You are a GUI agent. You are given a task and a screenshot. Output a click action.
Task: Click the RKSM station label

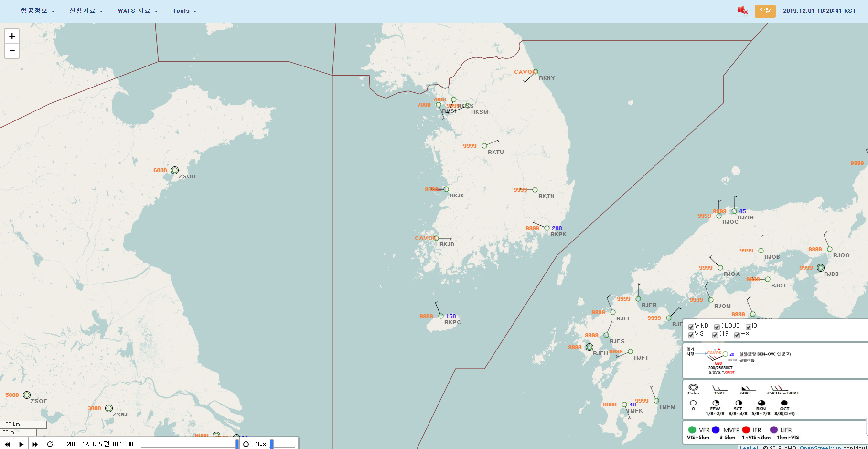point(480,112)
